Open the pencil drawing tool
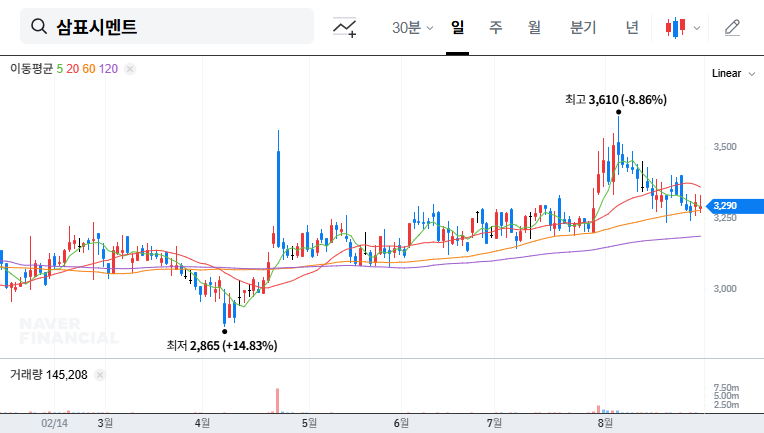This screenshot has height=433, width=764. (x=732, y=27)
